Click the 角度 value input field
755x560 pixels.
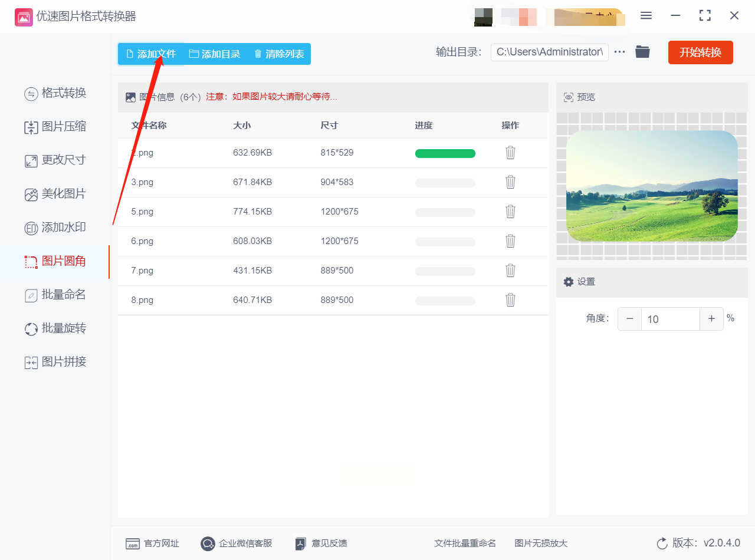click(x=671, y=319)
